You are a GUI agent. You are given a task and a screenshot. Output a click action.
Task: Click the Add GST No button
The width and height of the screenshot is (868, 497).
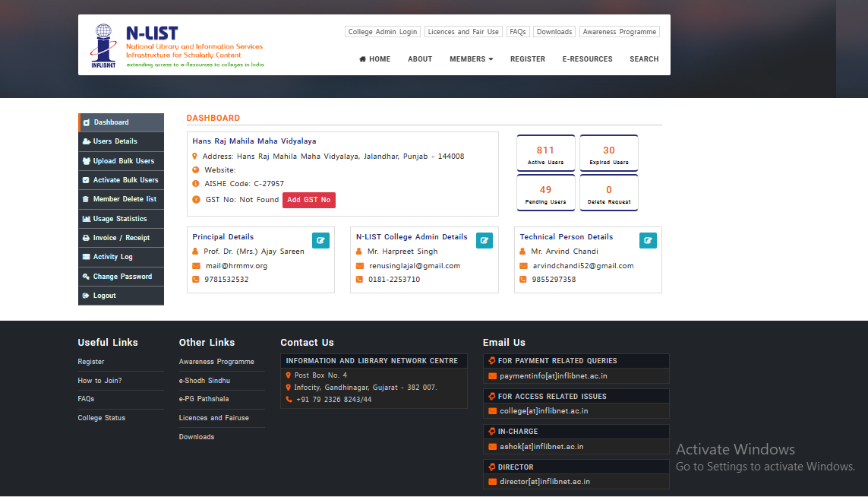pyautogui.click(x=308, y=200)
